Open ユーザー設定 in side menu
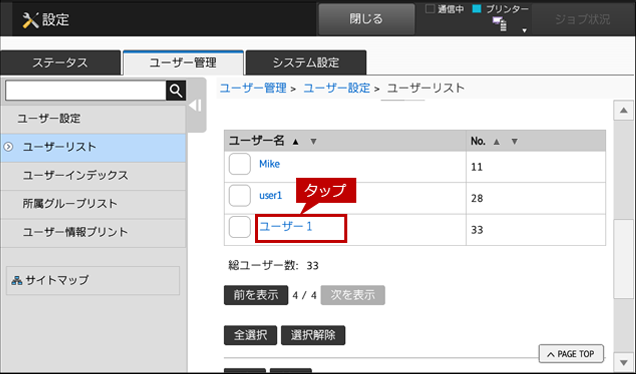Screen dimensions: 636x374 (93, 119)
